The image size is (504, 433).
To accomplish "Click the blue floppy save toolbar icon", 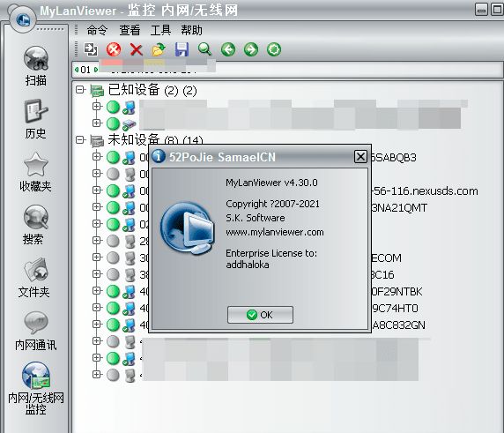I will [182, 49].
